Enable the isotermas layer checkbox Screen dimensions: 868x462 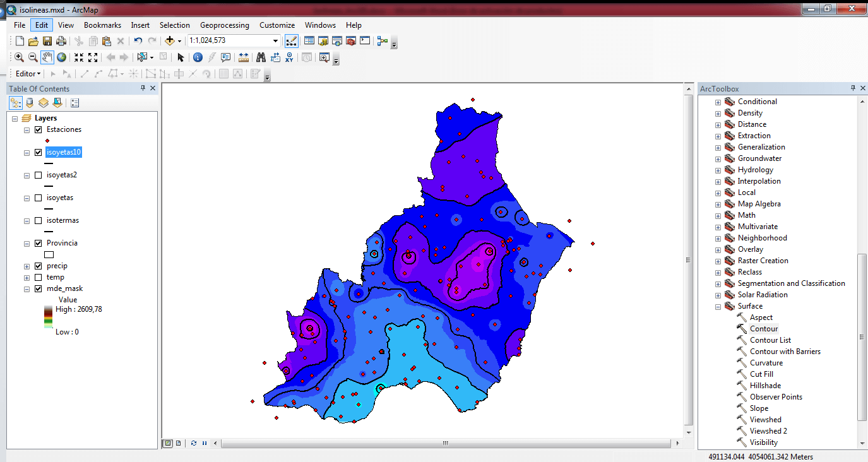39,220
